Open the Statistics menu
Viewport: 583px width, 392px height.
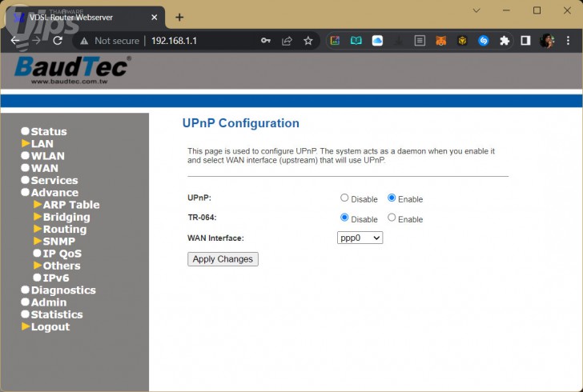(57, 314)
